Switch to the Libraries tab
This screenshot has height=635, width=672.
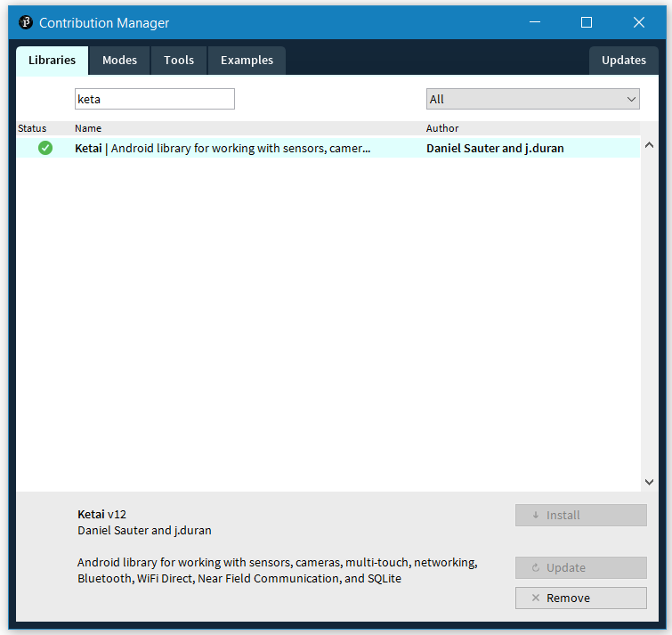(x=52, y=61)
